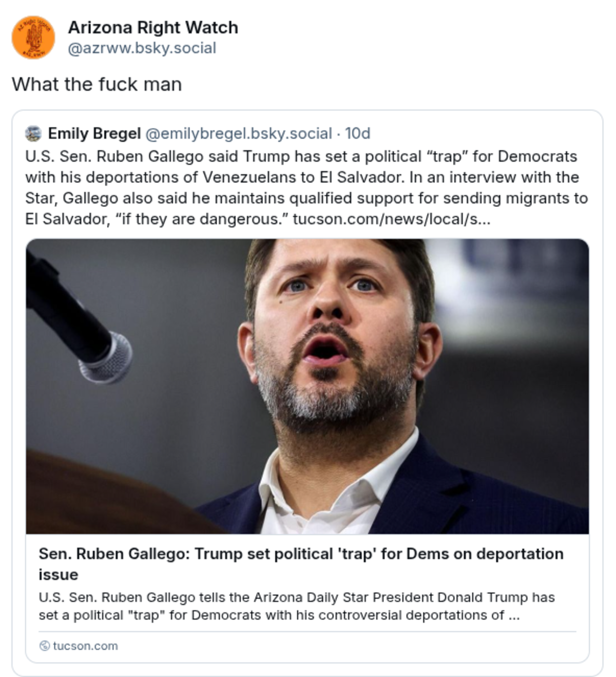Open the Arizona Right Watch display name
The width and height of the screenshot is (616, 677).
153,27
